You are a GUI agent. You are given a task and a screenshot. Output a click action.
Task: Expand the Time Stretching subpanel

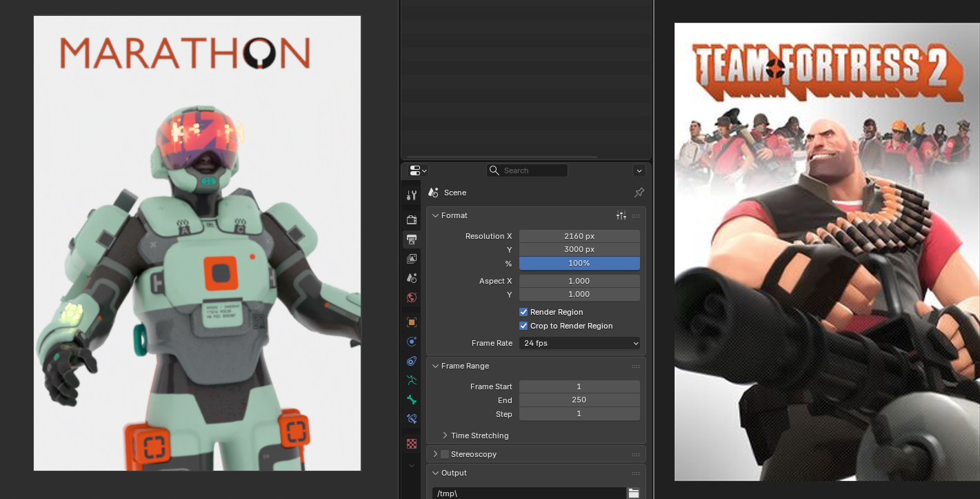[445, 436]
